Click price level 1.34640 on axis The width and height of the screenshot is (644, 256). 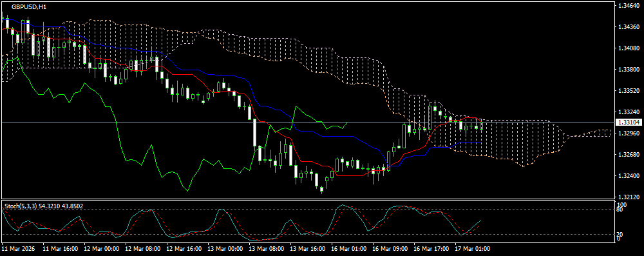629,6
